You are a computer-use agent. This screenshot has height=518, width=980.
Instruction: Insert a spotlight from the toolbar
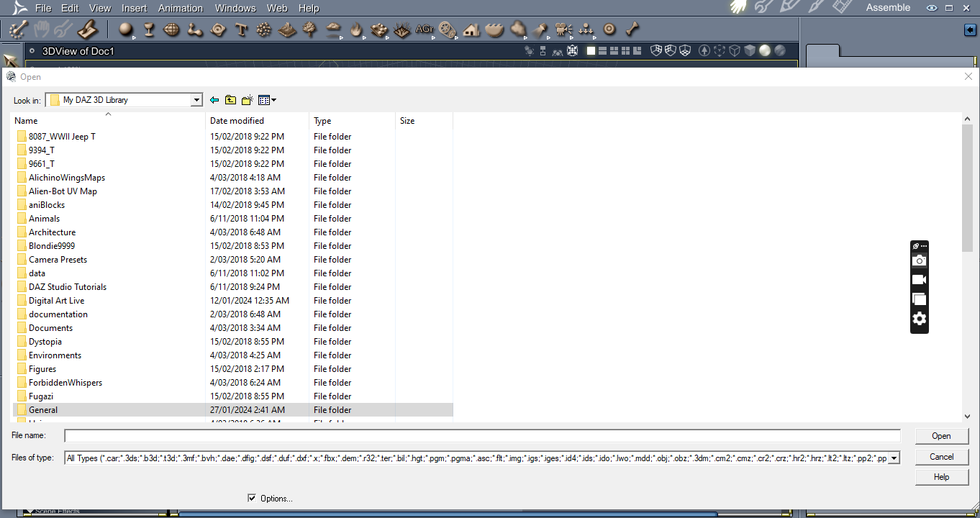coord(541,29)
